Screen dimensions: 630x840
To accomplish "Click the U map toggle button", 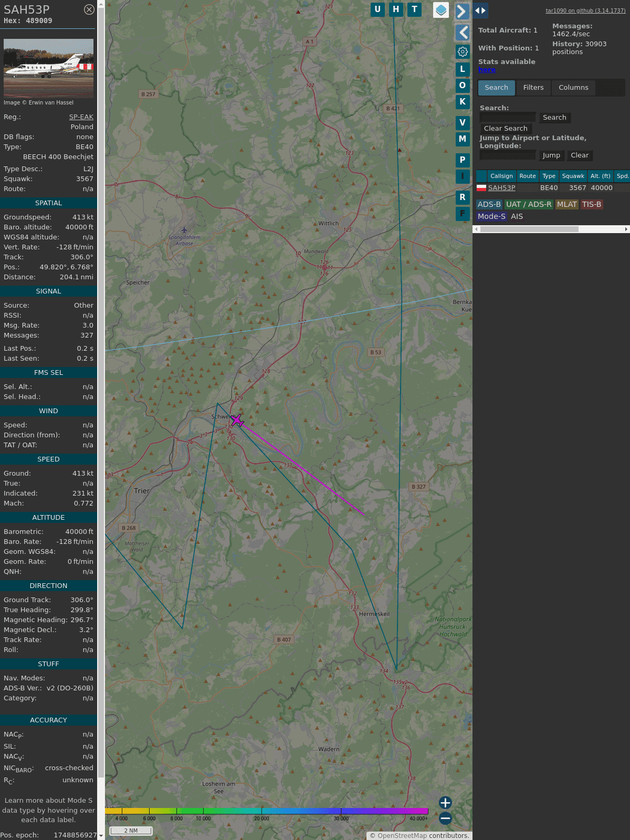I will [377, 9].
